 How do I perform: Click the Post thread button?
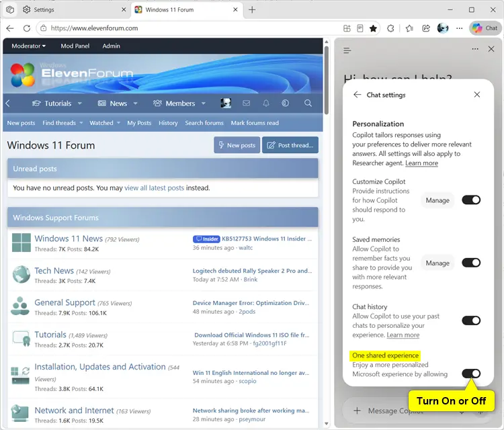[290, 145]
